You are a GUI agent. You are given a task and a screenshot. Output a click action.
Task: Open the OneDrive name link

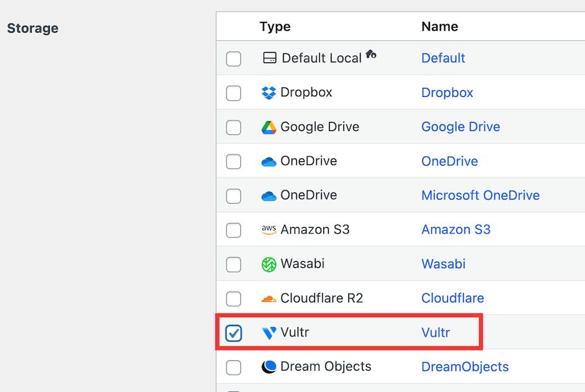(449, 161)
